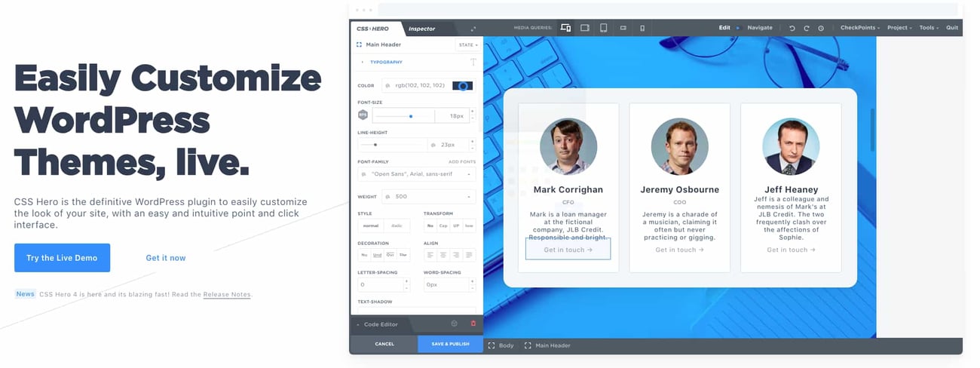The width and height of the screenshot is (980, 368).
Task: Open the font-family dropdown
Action: [x=417, y=174]
